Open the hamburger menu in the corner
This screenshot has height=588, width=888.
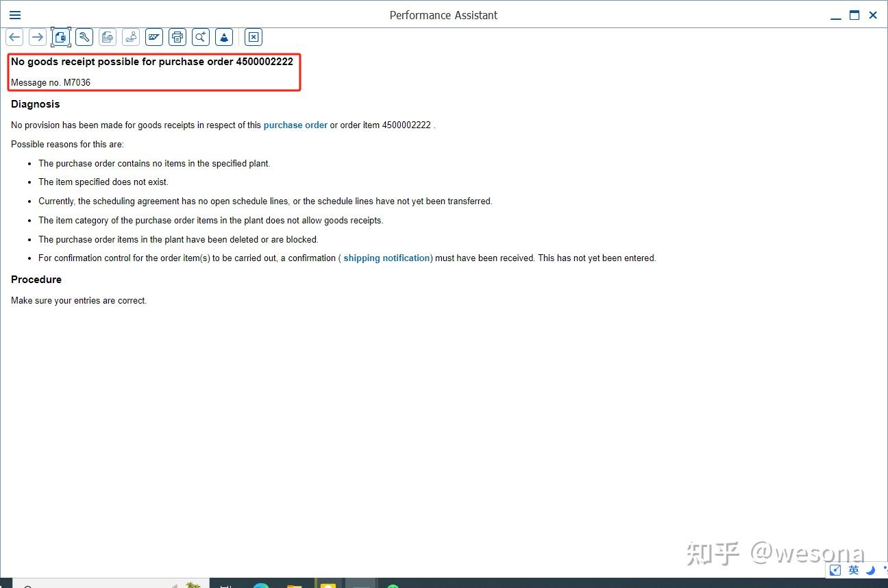[x=14, y=14]
